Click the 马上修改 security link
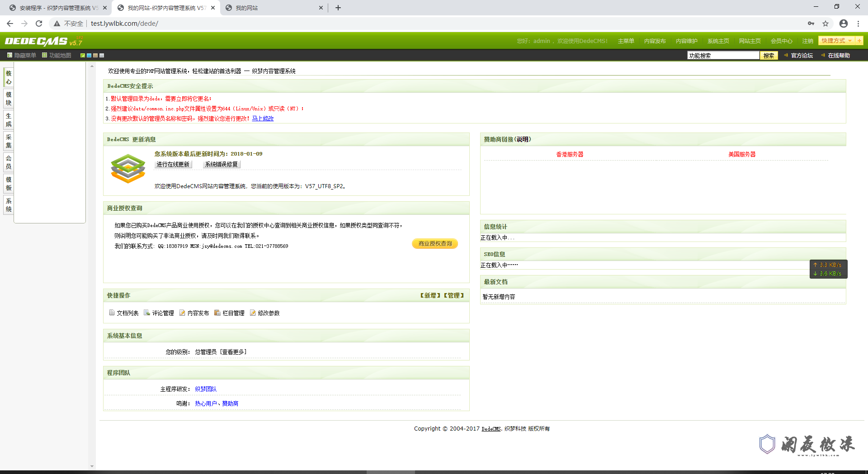 262,118
